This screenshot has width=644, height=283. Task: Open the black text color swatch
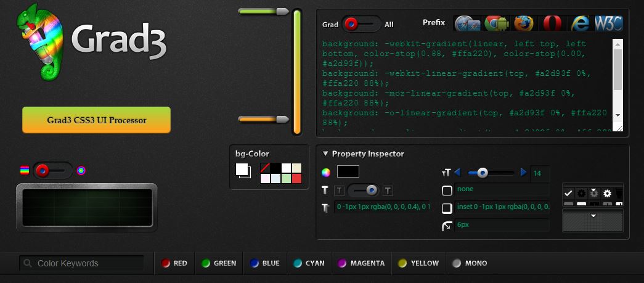(x=348, y=171)
